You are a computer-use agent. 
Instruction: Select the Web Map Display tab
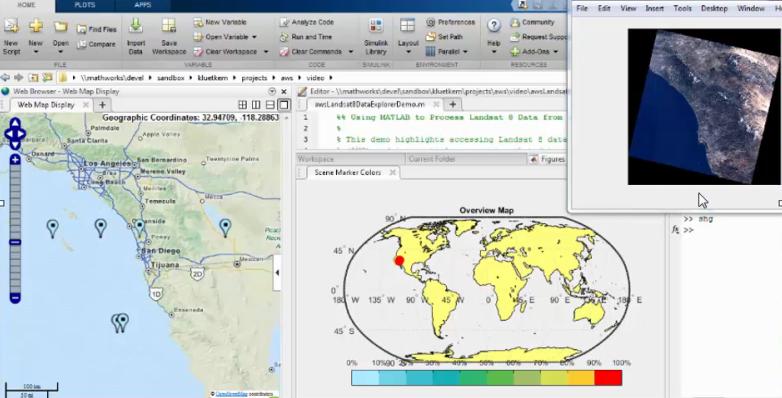click(x=46, y=105)
